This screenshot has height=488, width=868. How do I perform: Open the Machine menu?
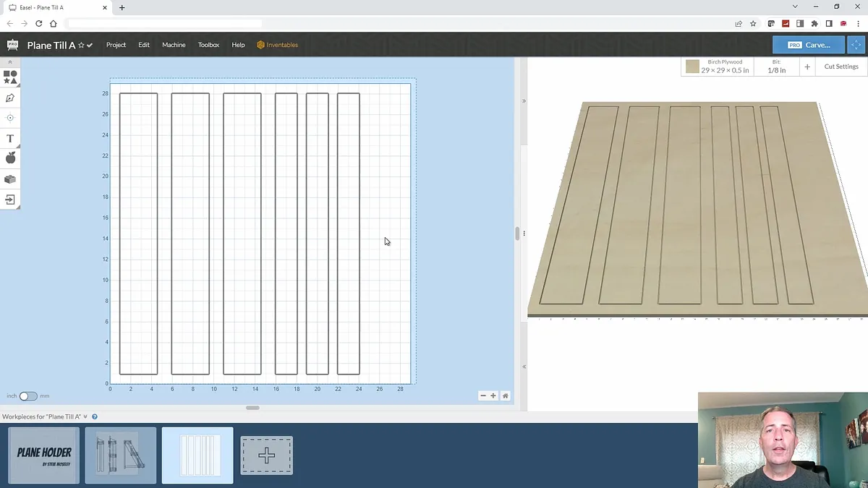coord(174,45)
